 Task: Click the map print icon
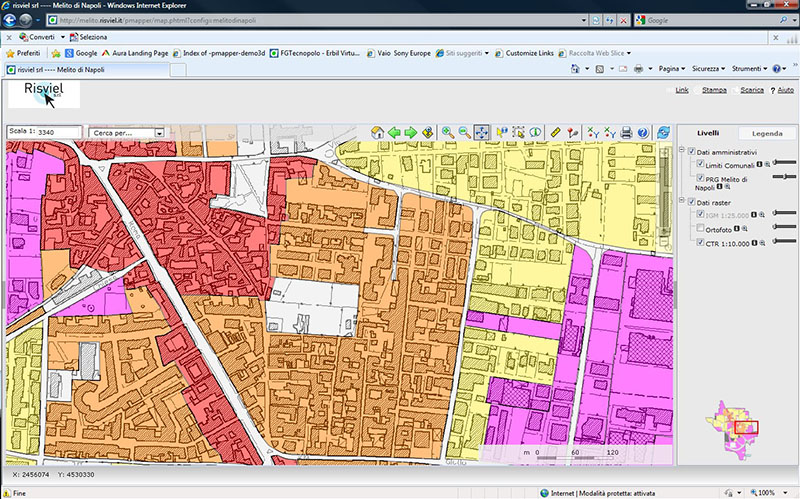point(626,132)
